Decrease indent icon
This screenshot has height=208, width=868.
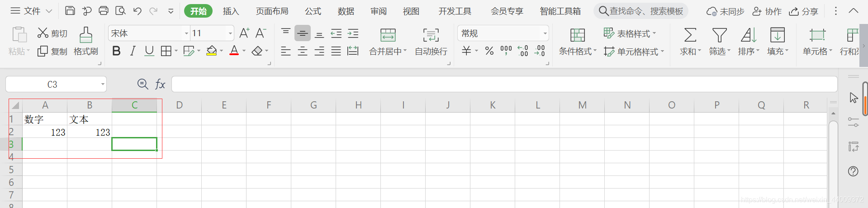pos(336,33)
